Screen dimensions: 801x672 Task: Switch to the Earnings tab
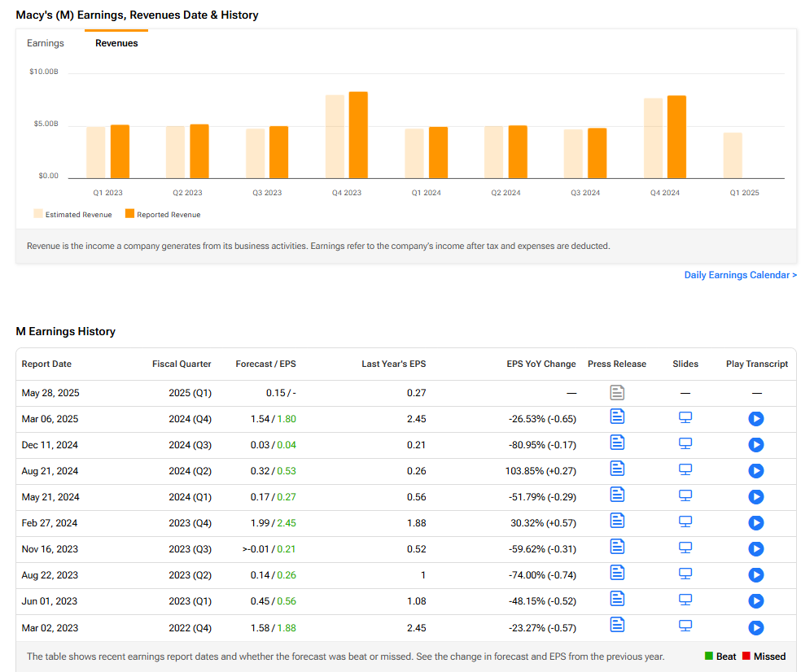(46, 43)
